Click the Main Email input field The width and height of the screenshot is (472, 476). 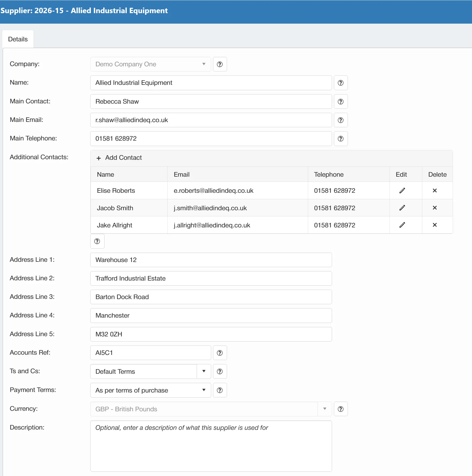pos(211,120)
